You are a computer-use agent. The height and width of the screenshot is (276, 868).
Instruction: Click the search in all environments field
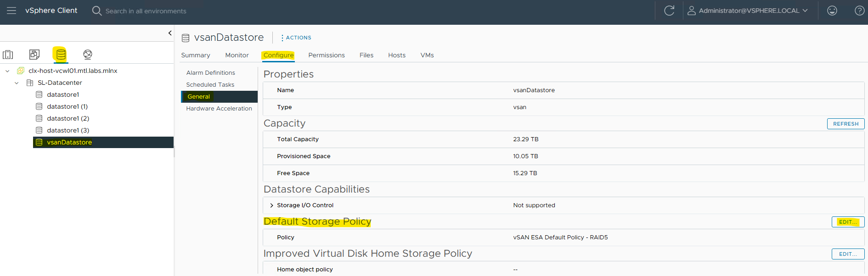[x=146, y=11]
